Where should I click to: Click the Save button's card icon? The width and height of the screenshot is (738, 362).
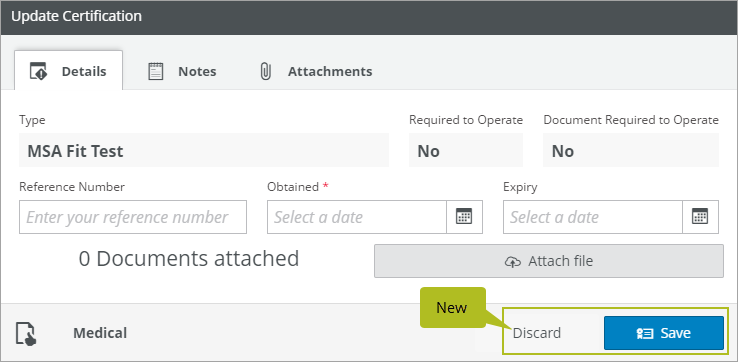(645, 333)
